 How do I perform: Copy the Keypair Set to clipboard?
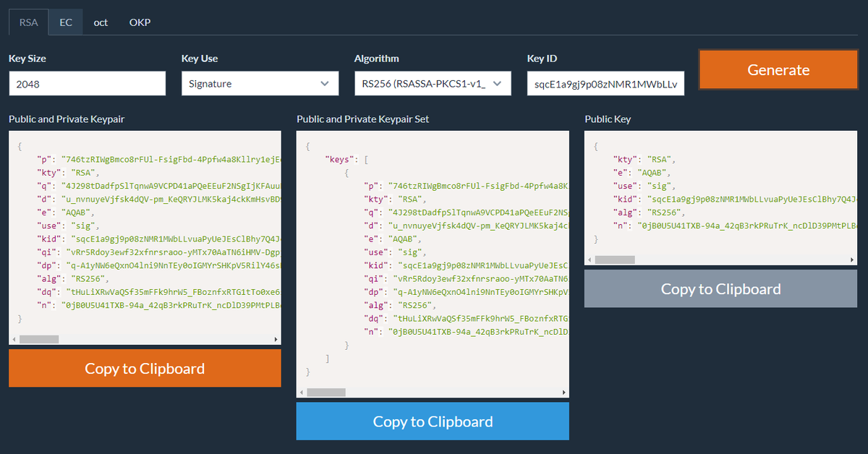(x=433, y=421)
